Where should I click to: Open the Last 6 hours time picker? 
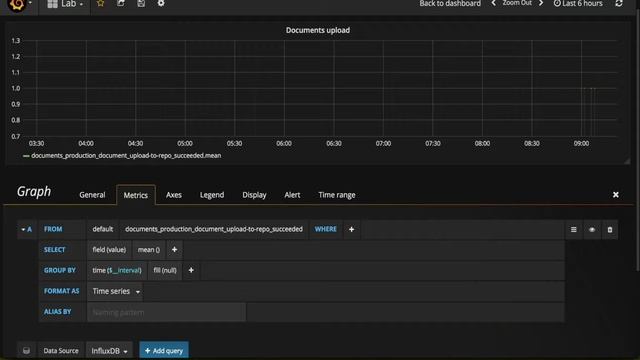[x=578, y=4]
